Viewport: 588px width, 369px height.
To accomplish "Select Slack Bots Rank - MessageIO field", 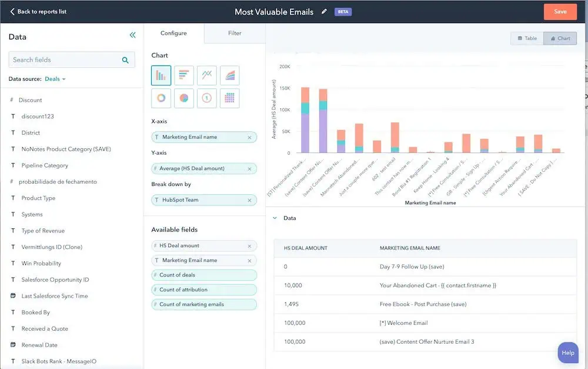I will pyautogui.click(x=58, y=361).
